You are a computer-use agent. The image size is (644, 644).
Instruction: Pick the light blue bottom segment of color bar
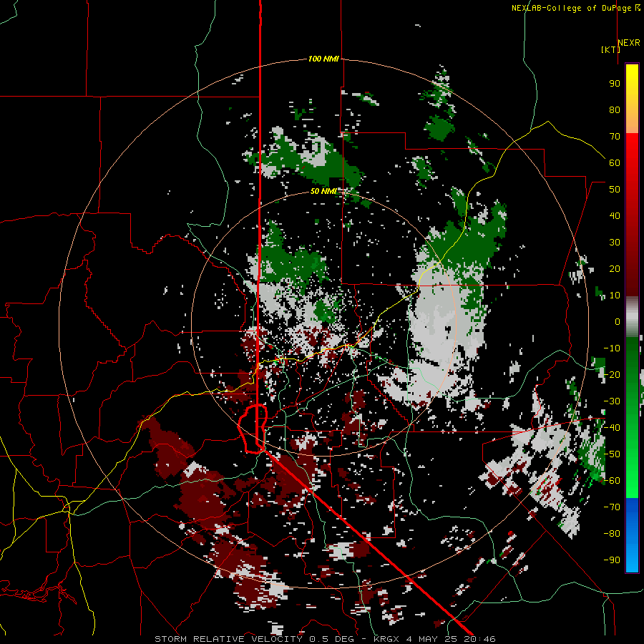tap(632, 557)
